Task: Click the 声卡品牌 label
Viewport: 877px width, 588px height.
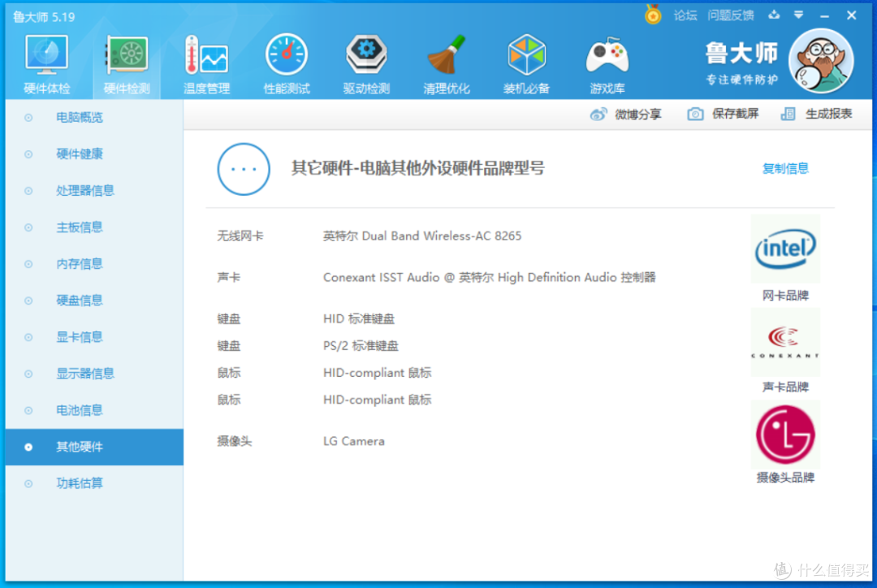Action: (x=785, y=387)
